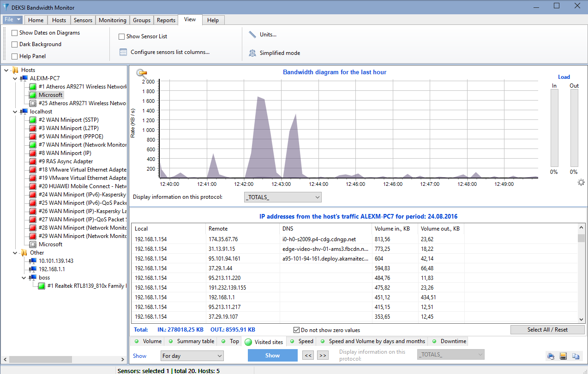Uncheck Do not show zero values
This screenshot has height=374, width=588.
(x=296, y=330)
